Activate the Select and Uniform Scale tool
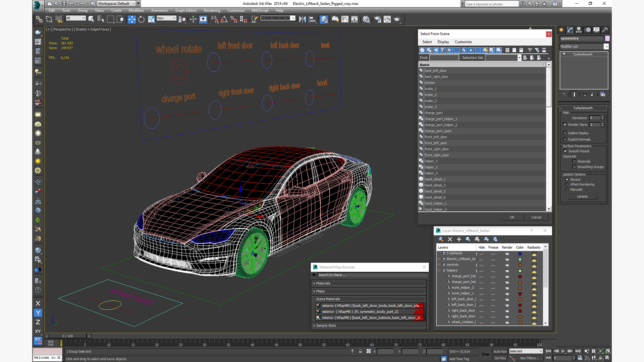The image size is (644, 362). click(151, 19)
